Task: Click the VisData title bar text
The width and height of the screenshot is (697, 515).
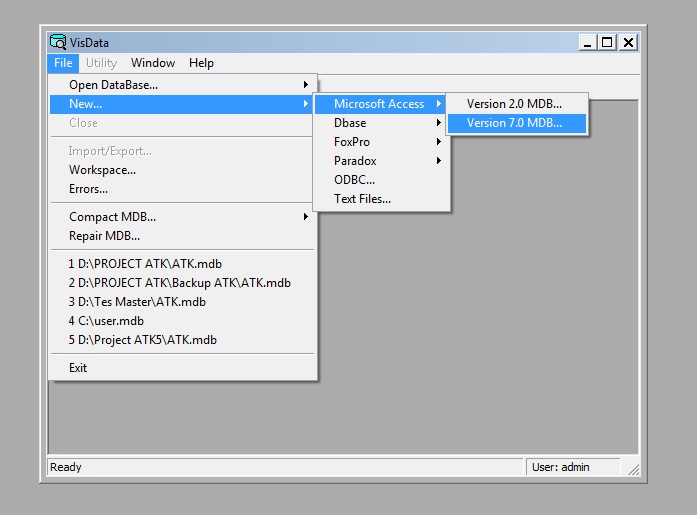Action: (x=89, y=43)
